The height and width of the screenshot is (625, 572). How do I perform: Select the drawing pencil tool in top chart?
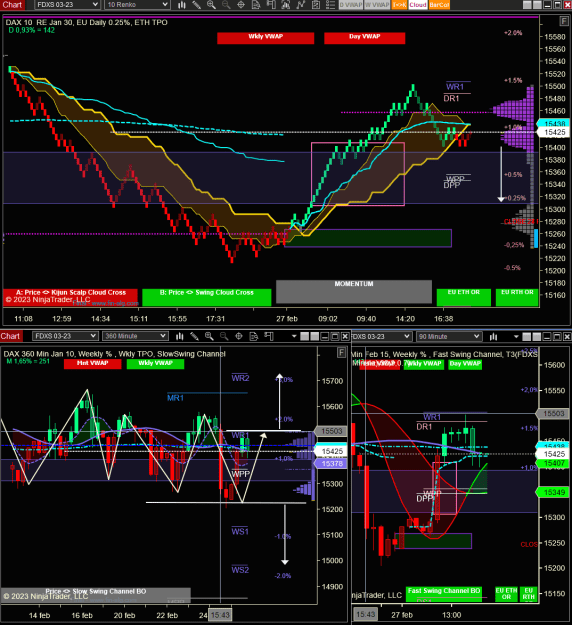point(197,5)
